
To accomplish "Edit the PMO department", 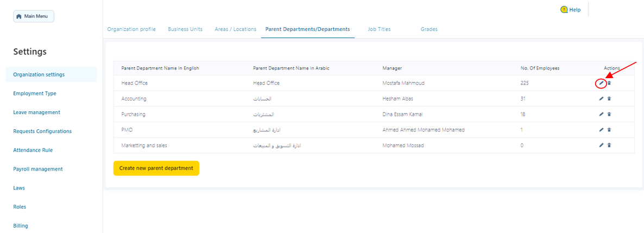I will pyautogui.click(x=601, y=130).
